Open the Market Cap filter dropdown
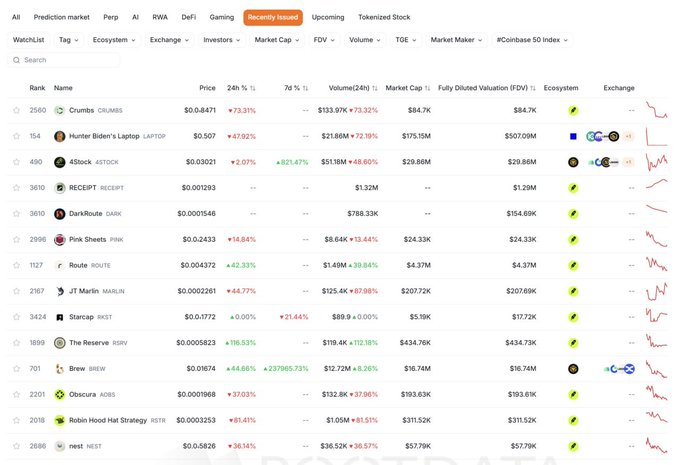Screen dimensions: 680x465 tap(277, 40)
